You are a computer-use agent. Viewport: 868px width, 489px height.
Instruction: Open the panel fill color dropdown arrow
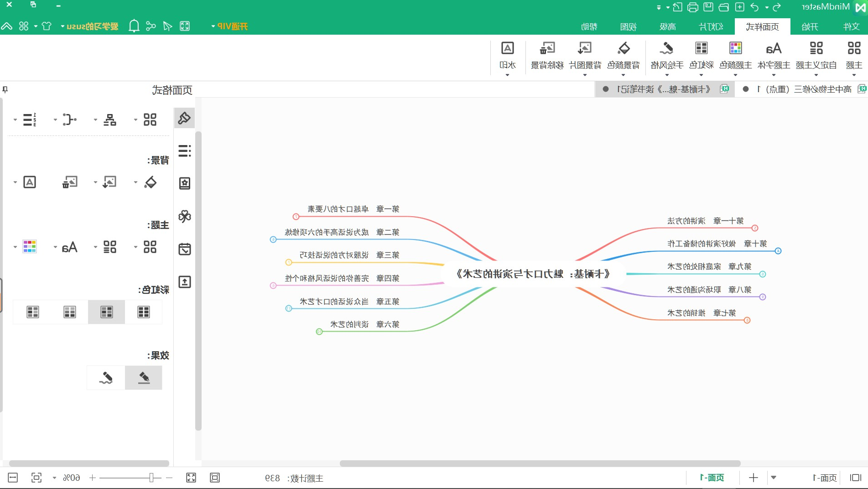tap(135, 182)
